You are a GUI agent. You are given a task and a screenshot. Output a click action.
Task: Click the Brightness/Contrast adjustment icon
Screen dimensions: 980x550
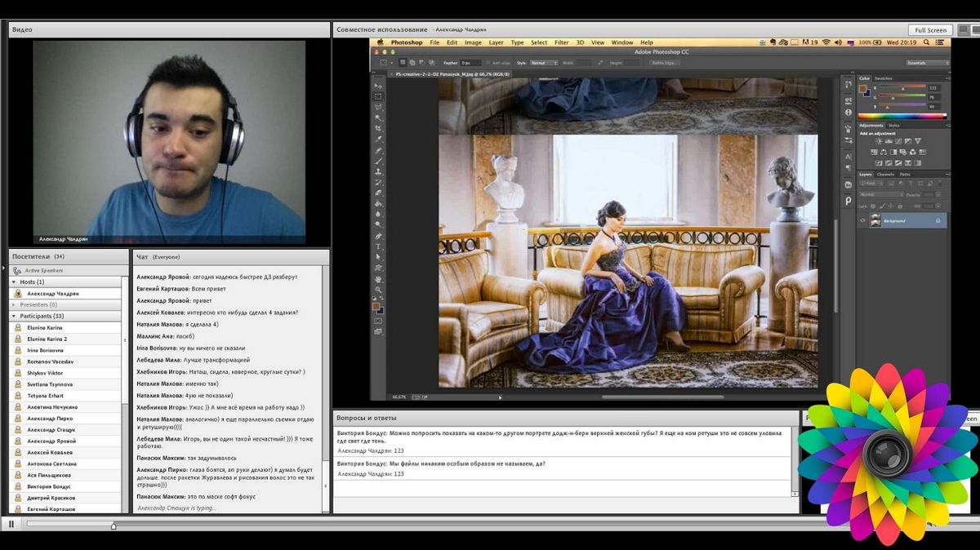[879, 141]
